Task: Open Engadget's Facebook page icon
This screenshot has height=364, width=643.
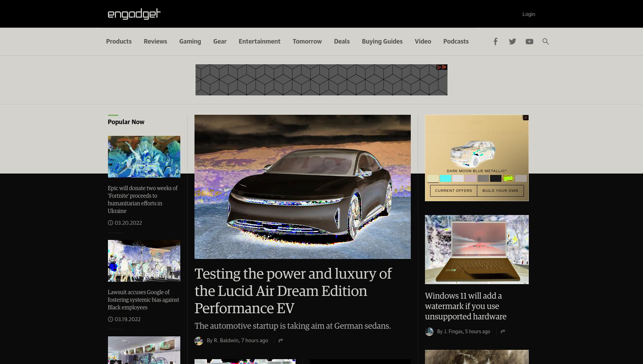Action: coord(495,41)
